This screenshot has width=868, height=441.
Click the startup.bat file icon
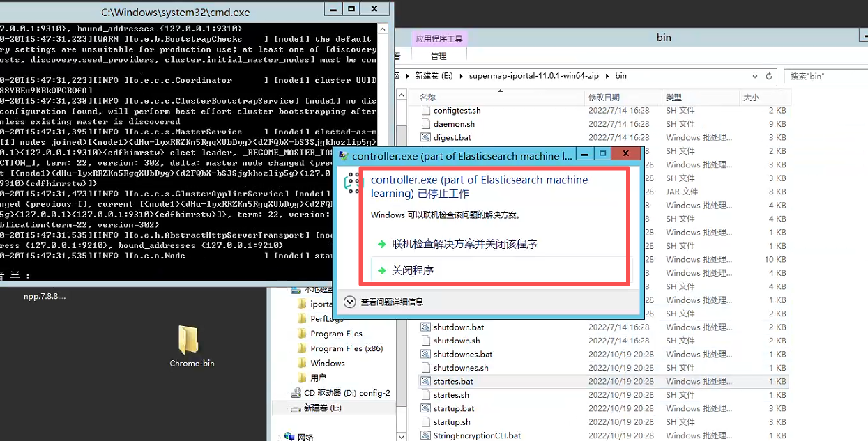426,408
